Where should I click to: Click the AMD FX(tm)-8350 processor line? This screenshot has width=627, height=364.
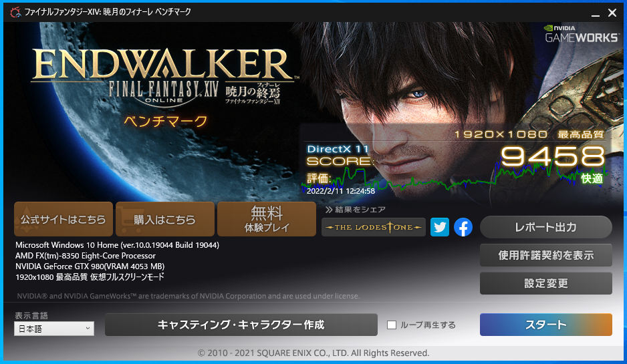(x=86, y=256)
